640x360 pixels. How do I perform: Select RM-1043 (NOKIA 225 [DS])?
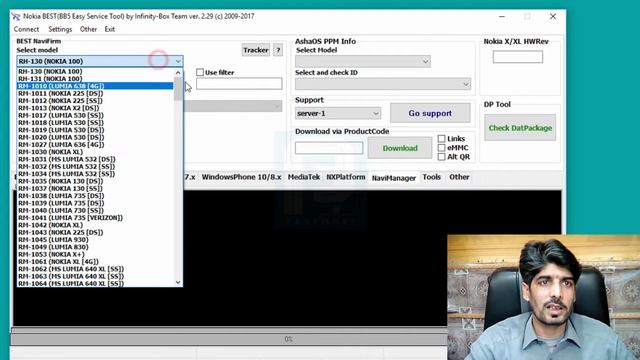pyautogui.click(x=95, y=233)
